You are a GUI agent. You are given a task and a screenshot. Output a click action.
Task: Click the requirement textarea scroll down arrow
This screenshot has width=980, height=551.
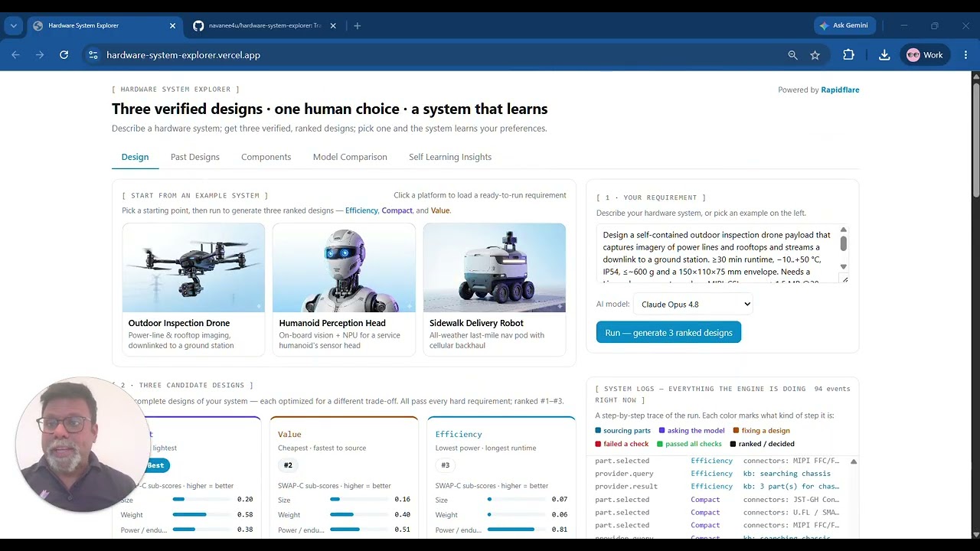[844, 266]
